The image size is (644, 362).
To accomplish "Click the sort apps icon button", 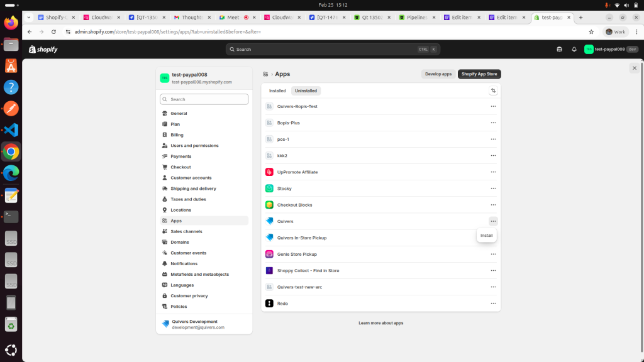I will pyautogui.click(x=493, y=90).
